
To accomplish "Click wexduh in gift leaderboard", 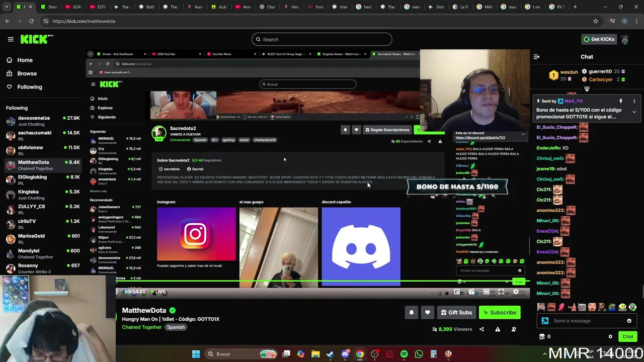I will [569, 72].
